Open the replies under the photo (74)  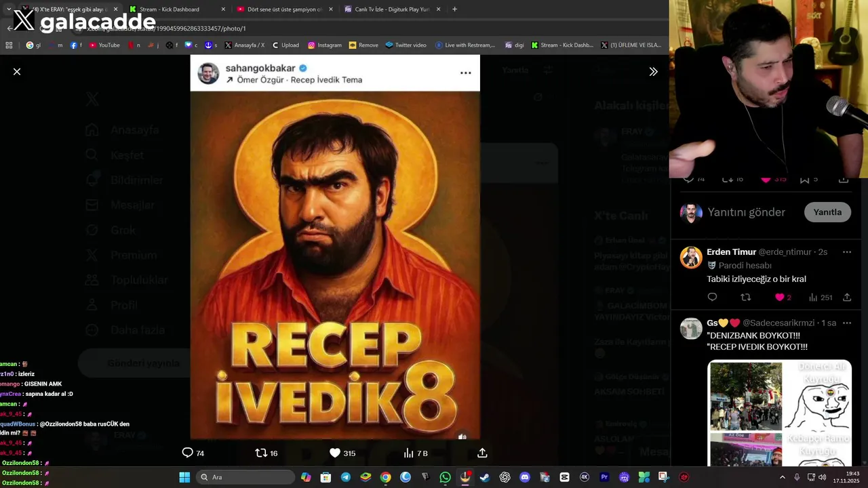(x=193, y=453)
